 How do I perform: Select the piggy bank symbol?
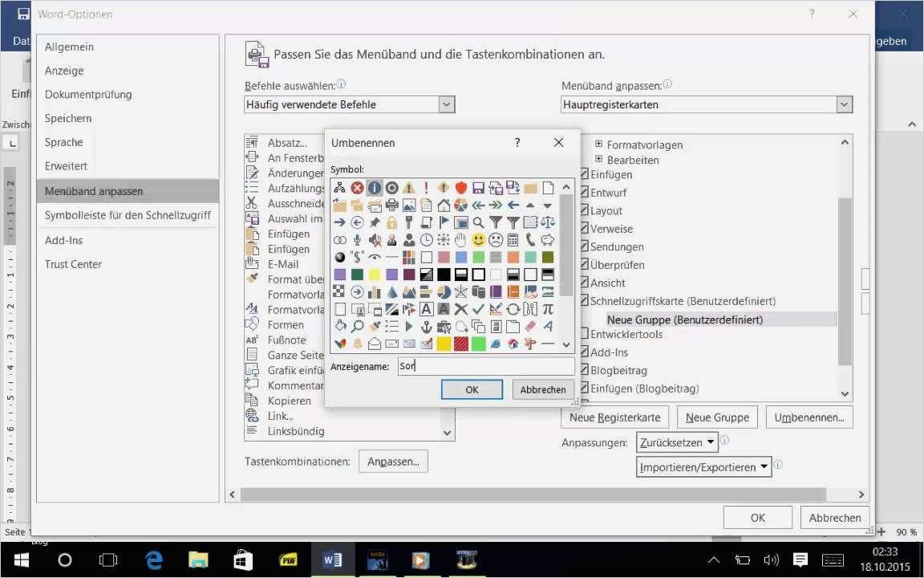tap(549, 240)
